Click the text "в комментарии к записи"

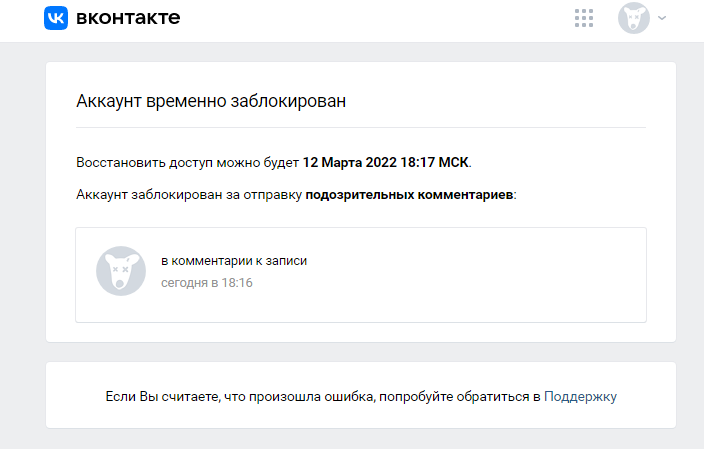point(234,260)
